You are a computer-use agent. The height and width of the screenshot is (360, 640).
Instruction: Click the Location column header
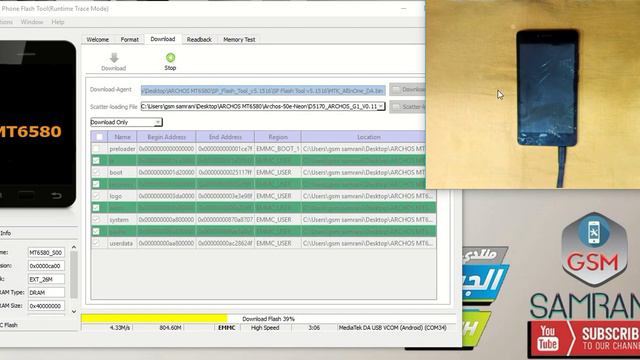tap(369, 137)
